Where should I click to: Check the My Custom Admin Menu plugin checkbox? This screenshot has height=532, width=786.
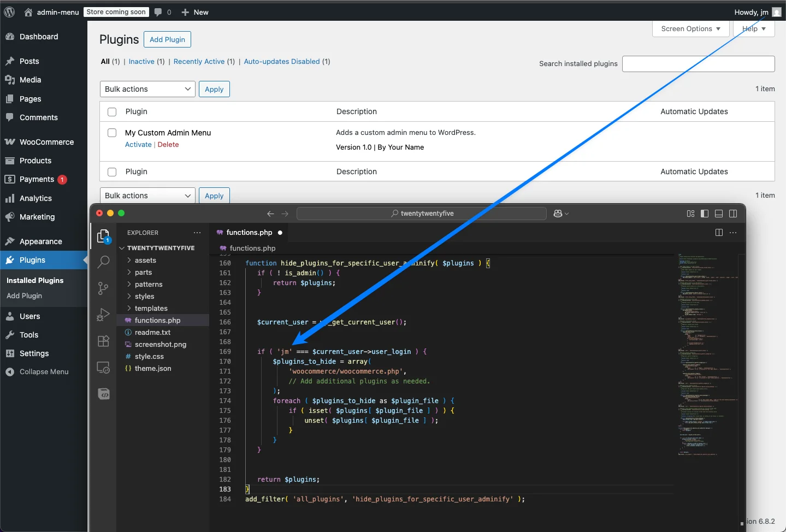click(x=111, y=133)
